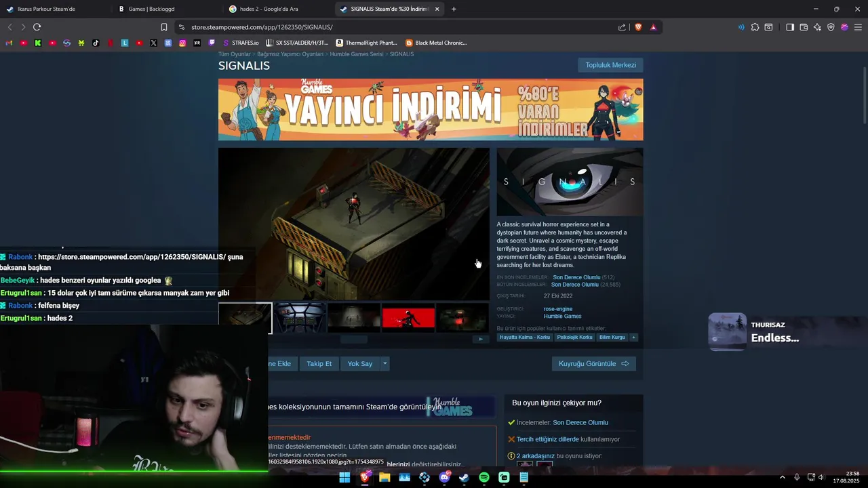This screenshot has height=488, width=868.
Task: Open developer rose-engine link
Action: pos(558,309)
